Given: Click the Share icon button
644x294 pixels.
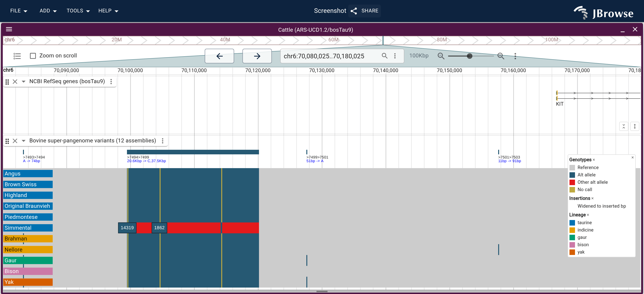Looking at the screenshot, I should (x=365, y=11).
